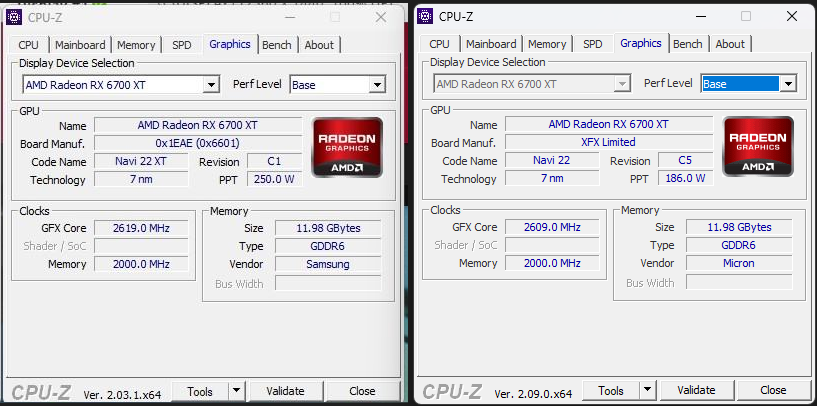Open Memory tab in left window
This screenshot has width=817, height=406.
tap(136, 45)
